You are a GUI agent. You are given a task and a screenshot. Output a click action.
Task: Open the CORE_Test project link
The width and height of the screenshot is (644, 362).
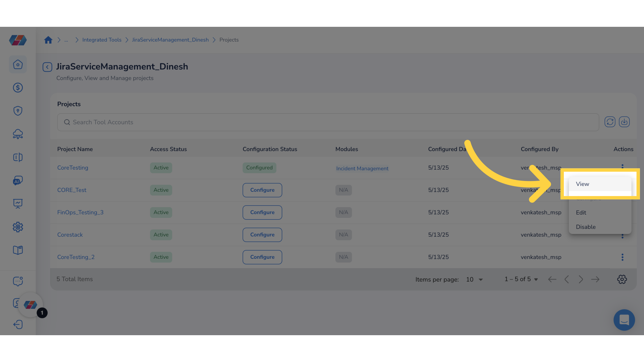pos(72,190)
